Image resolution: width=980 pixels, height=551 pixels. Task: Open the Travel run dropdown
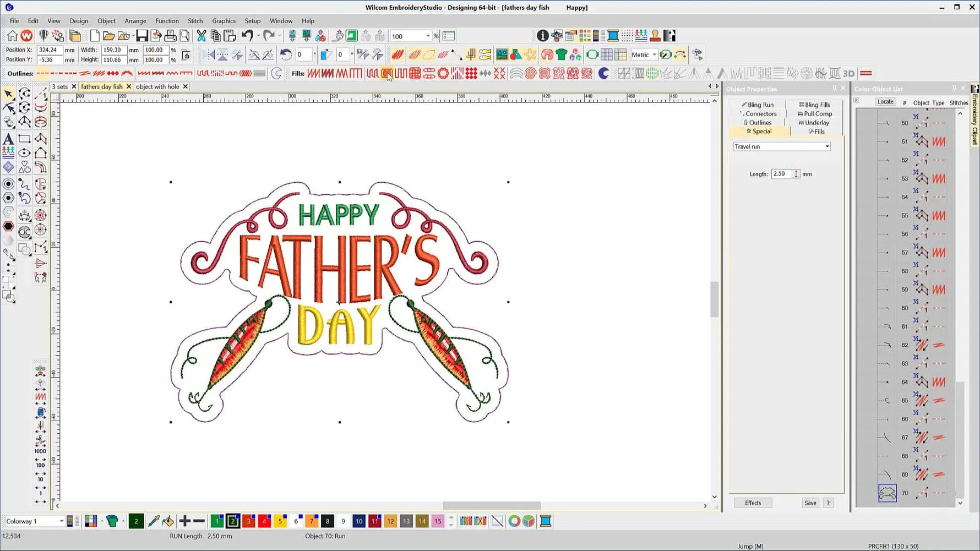pos(827,146)
